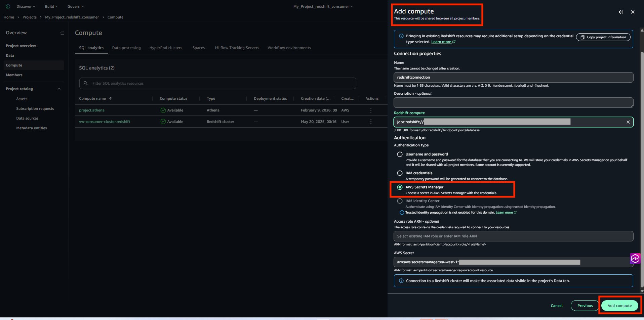The width and height of the screenshot is (644, 320).
Task: Switch to Workflow environments tab
Action: click(x=289, y=48)
